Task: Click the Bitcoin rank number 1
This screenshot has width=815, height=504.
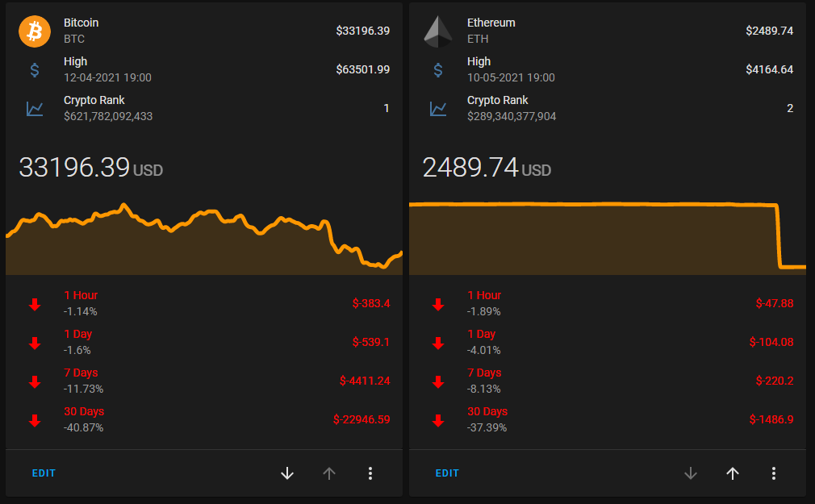Action: [387, 109]
